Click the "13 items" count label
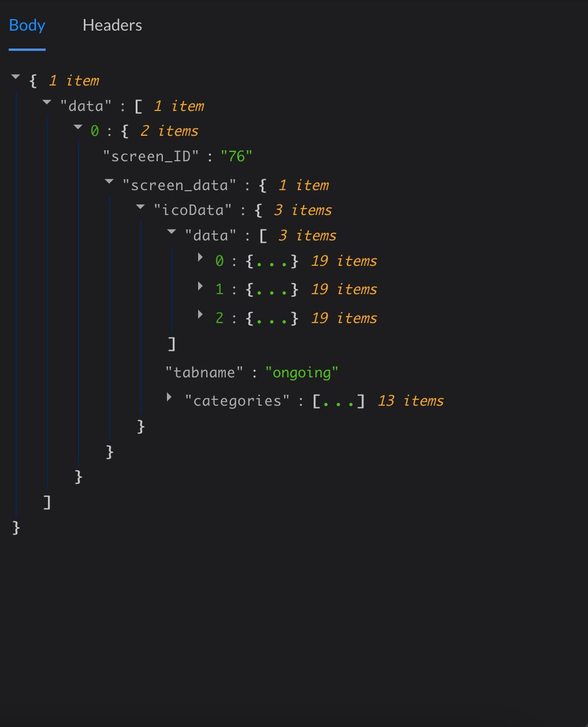588x727 pixels. coord(411,400)
